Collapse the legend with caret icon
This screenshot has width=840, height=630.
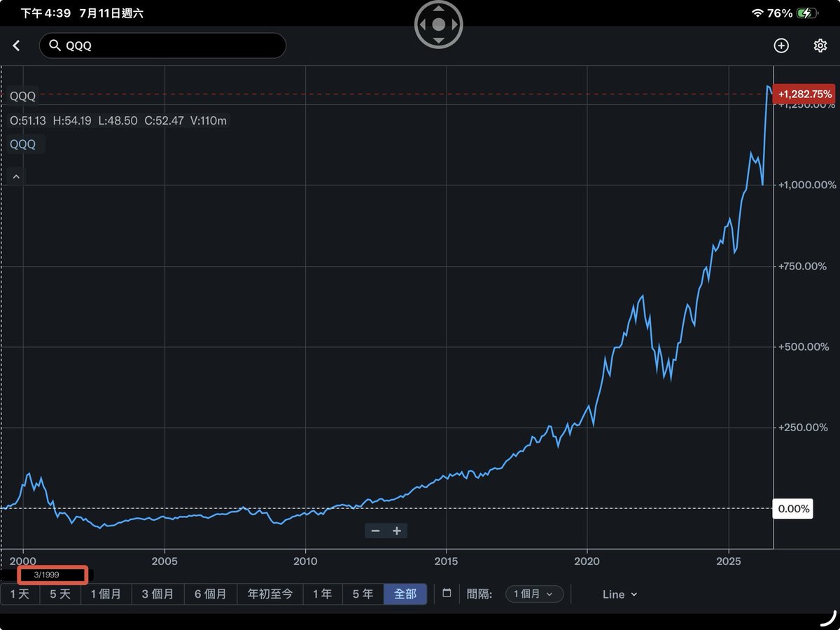point(17,176)
